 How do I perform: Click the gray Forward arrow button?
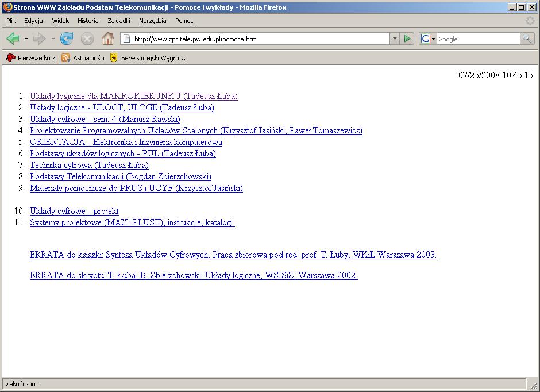(39, 39)
